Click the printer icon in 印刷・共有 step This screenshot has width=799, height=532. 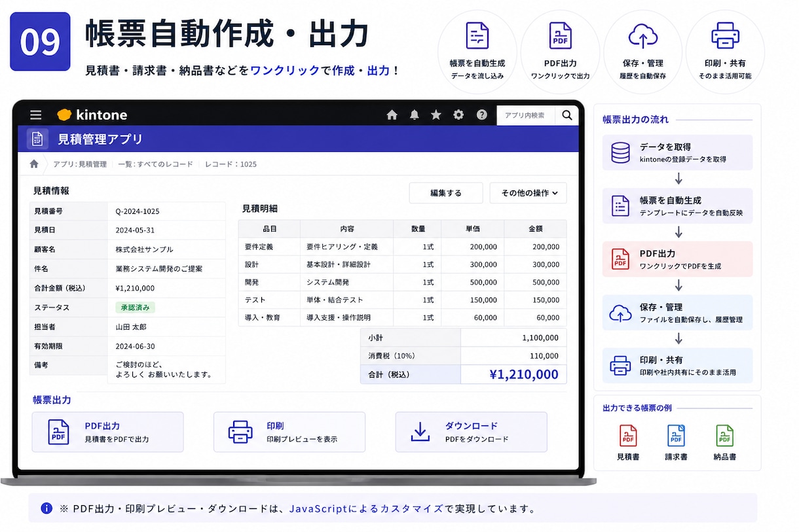(620, 365)
